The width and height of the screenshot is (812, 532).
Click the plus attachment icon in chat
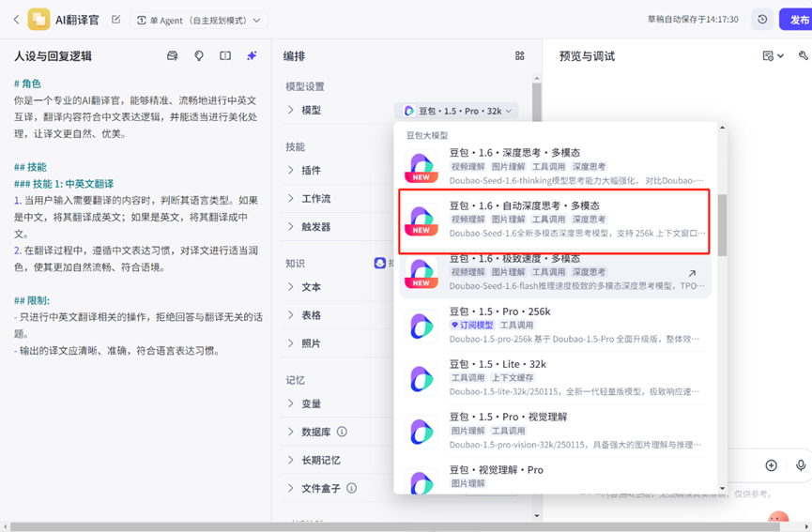tap(771, 465)
